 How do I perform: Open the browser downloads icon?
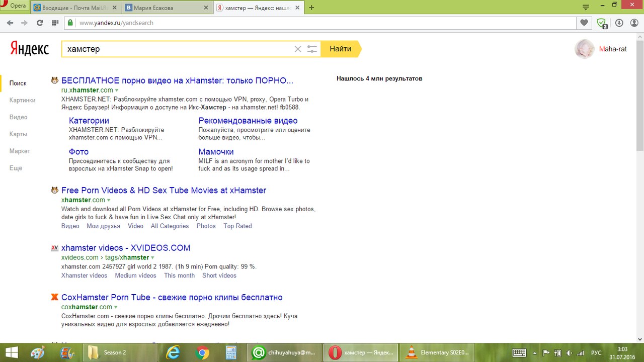pyautogui.click(x=619, y=23)
